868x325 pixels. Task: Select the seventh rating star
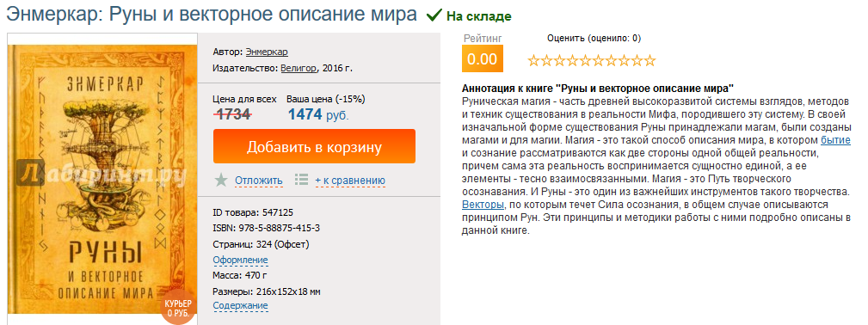[x=611, y=60]
